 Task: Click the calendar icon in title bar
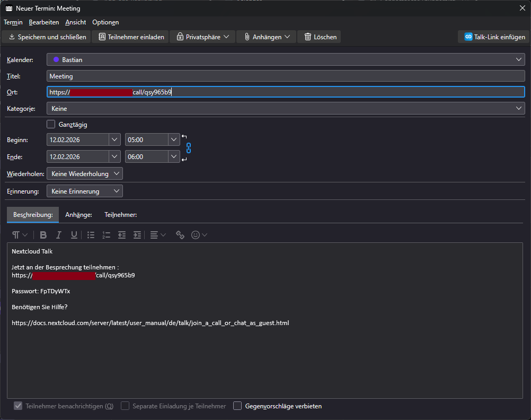pyautogui.click(x=9, y=8)
